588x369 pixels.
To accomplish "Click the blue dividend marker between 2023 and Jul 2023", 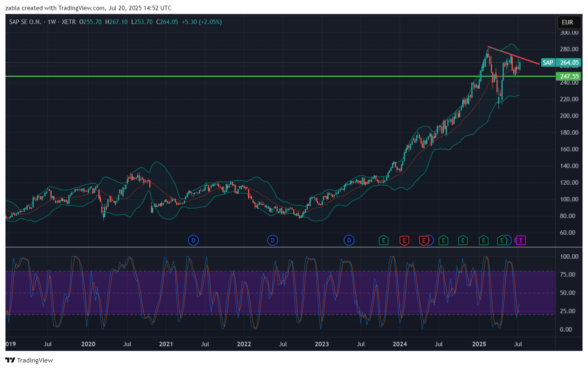I will pos(349,240).
